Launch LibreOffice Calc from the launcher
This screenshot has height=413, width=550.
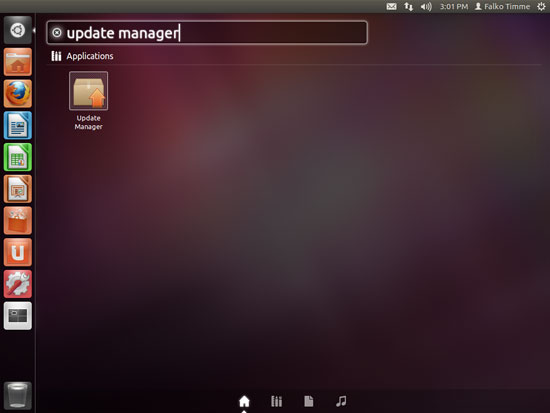coord(18,157)
